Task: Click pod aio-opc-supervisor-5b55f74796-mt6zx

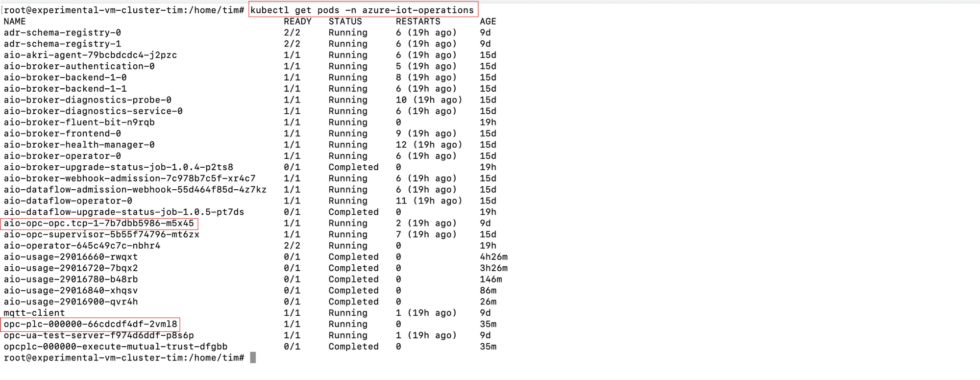Action: [101, 235]
